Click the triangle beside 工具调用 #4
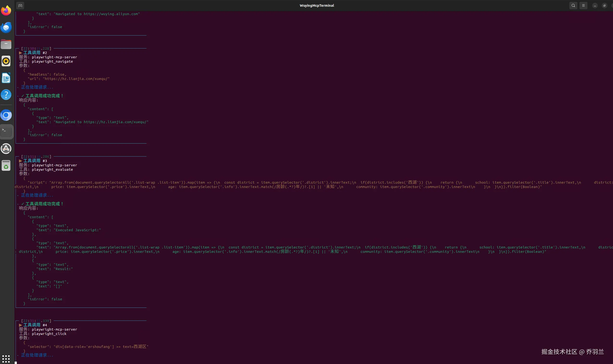Image resolution: width=613 pixels, height=364 pixels. click(21, 325)
